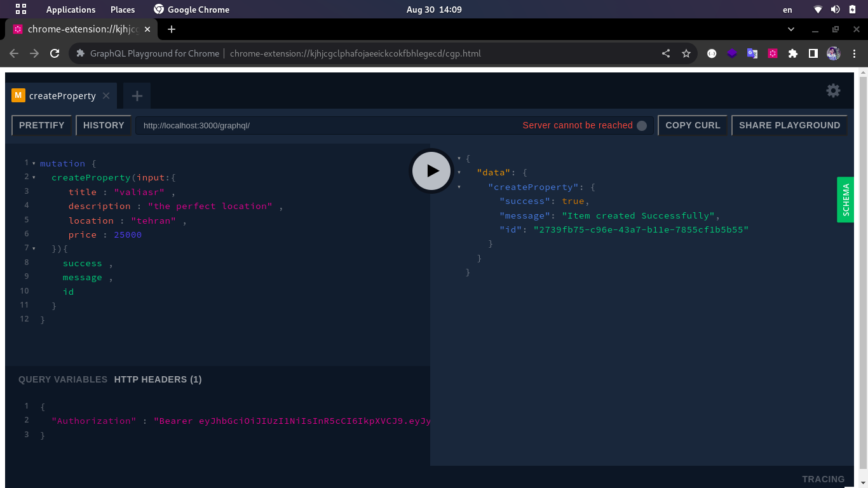Bookmark this page with the star
Viewport: 868px width, 488px height.
(686, 53)
